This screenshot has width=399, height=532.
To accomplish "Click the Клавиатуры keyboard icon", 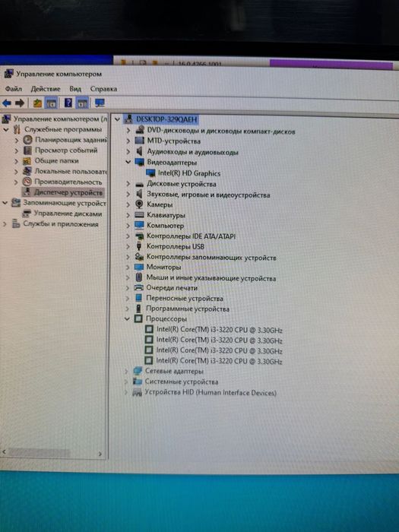I will 139,215.
